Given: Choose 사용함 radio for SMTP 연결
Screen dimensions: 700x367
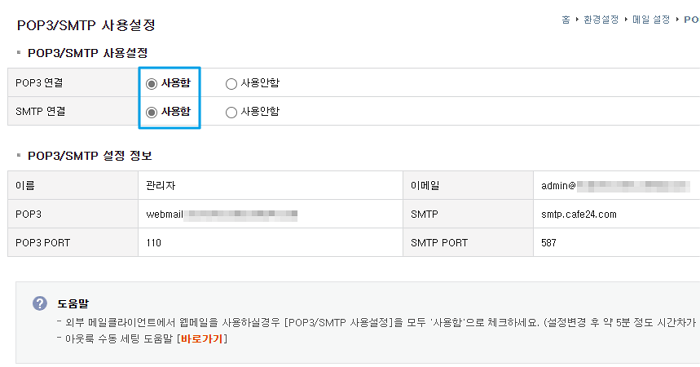Looking at the screenshot, I should pos(151,112).
